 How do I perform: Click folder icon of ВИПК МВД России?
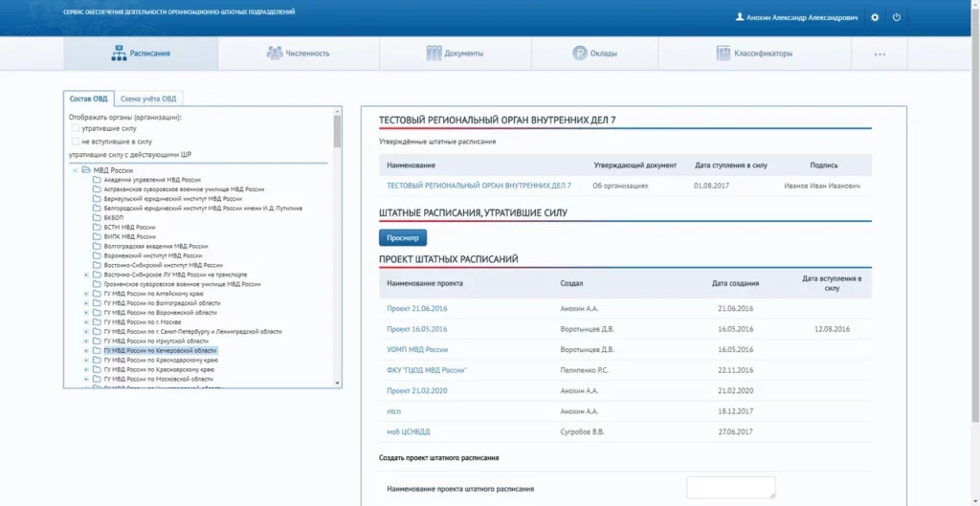pyautogui.click(x=97, y=237)
